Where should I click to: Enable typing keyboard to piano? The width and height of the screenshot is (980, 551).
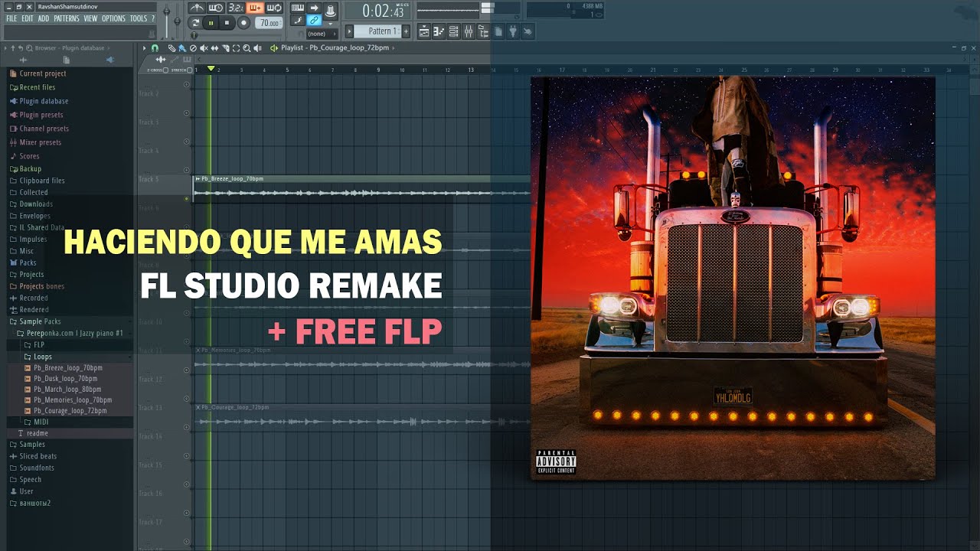tap(298, 8)
